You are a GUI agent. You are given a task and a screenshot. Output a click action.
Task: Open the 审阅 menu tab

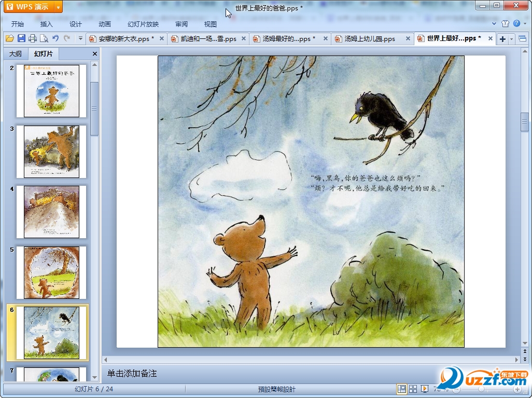pos(181,24)
